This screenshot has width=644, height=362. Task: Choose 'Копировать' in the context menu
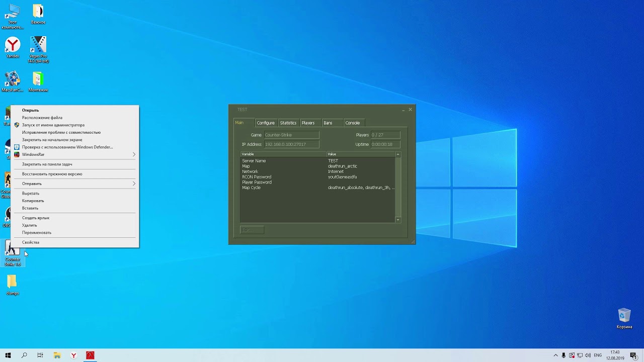click(74, 201)
